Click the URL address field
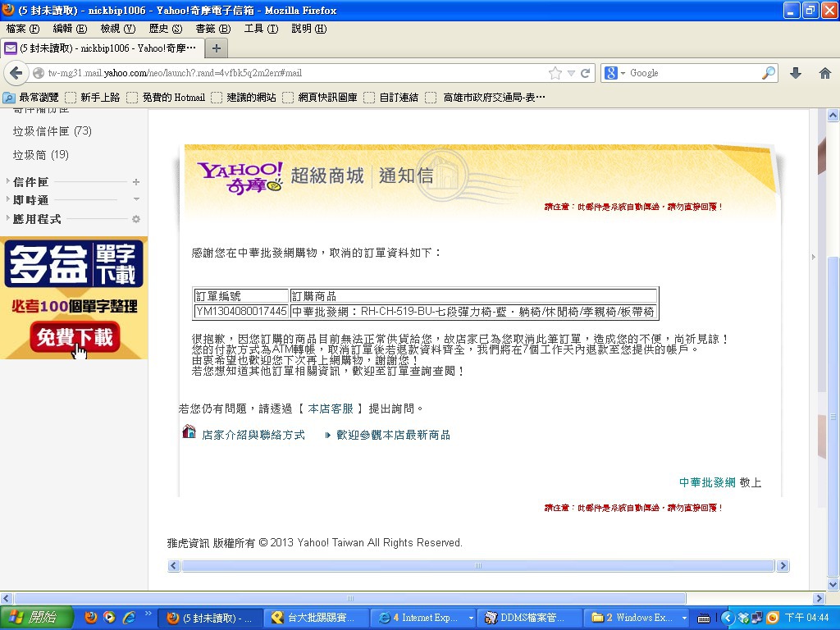 pyautogui.click(x=294, y=73)
